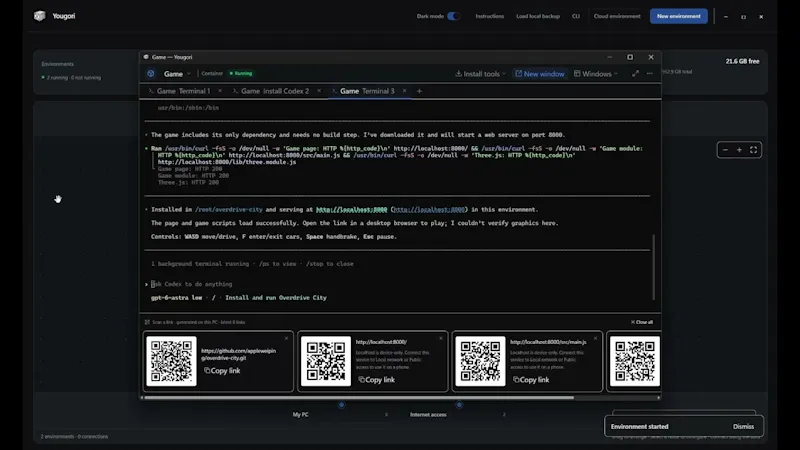Minimize the Game — Yougori window

click(x=610, y=57)
